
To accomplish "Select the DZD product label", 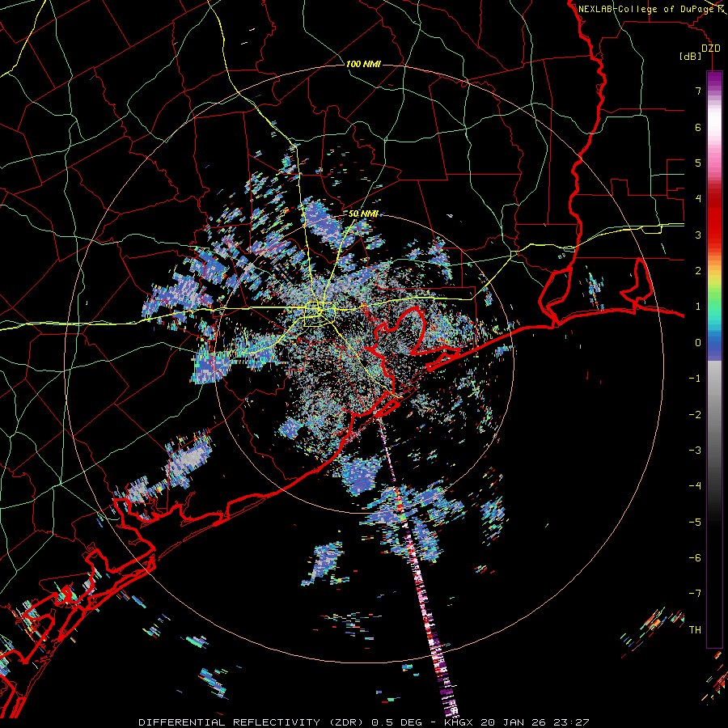I will pyautogui.click(x=710, y=49).
